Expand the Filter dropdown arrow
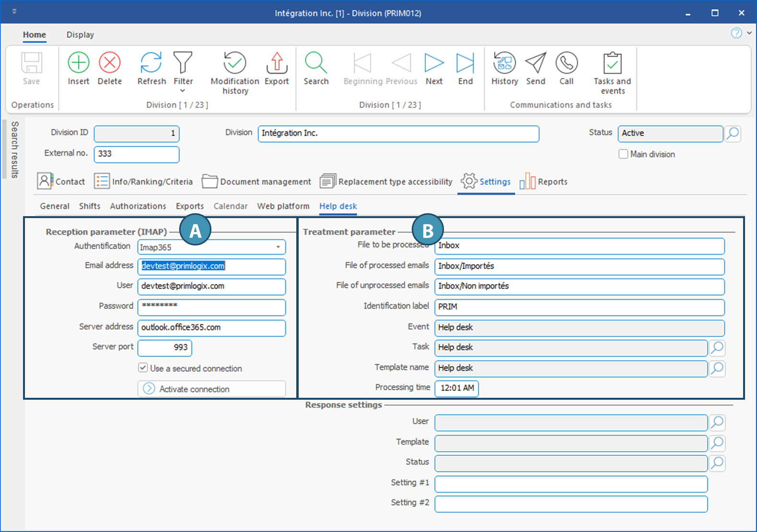The width and height of the screenshot is (757, 532). click(x=183, y=91)
